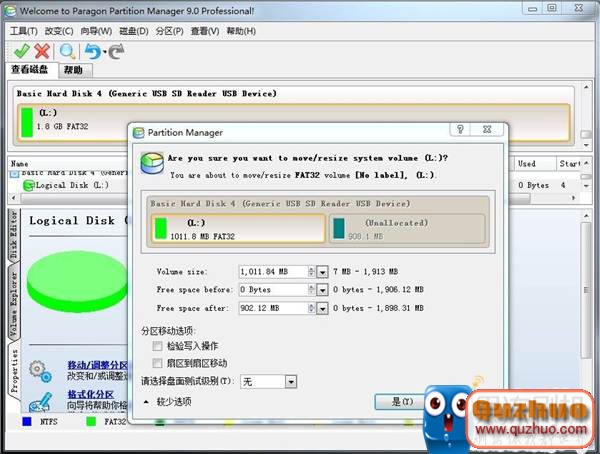
Task: Redo operation with gray arrow icon
Action: coord(117,52)
